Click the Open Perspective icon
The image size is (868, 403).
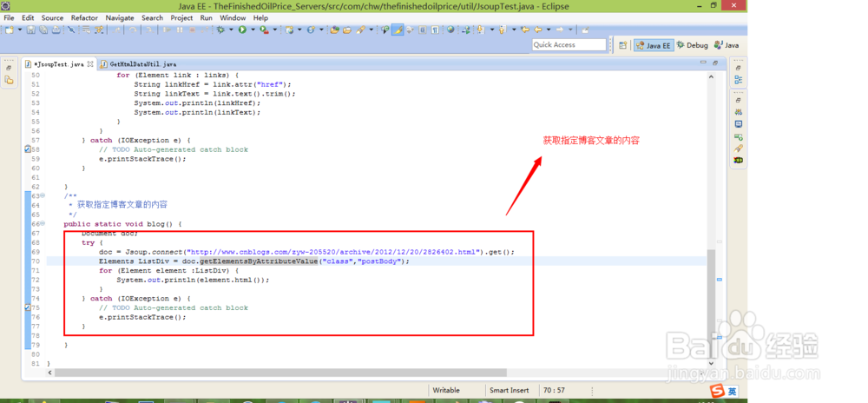tap(622, 45)
